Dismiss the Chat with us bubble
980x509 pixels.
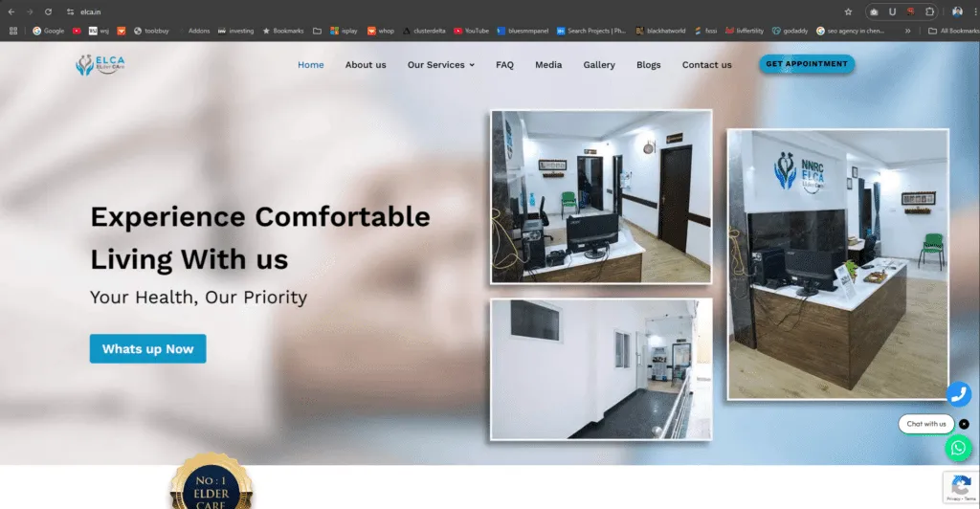tap(964, 424)
